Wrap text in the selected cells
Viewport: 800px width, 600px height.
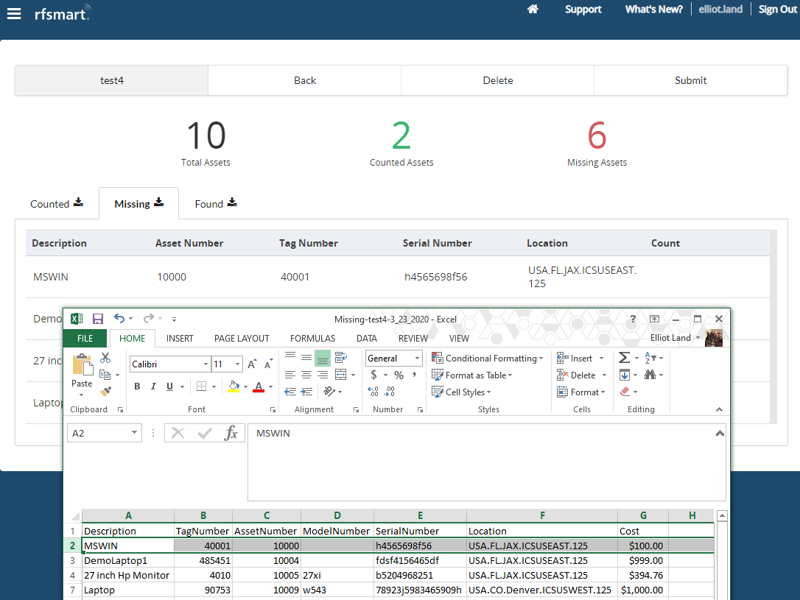click(x=341, y=358)
